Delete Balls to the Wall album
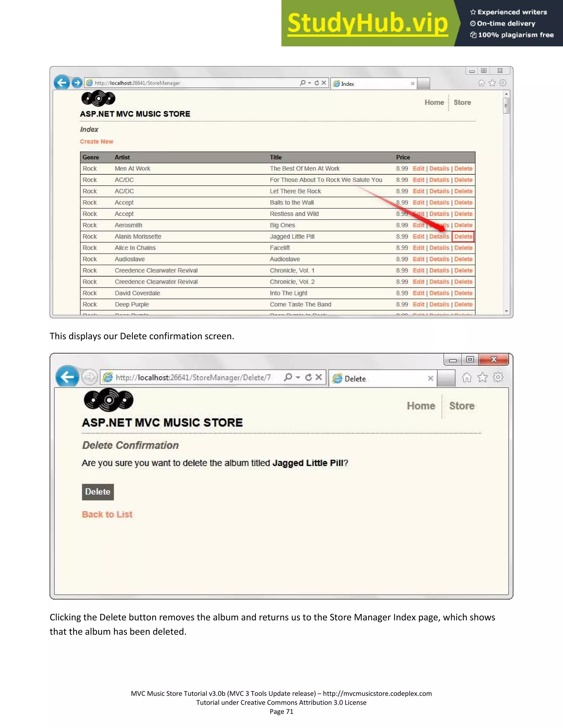Screen dimensions: 563x728 click(463, 202)
